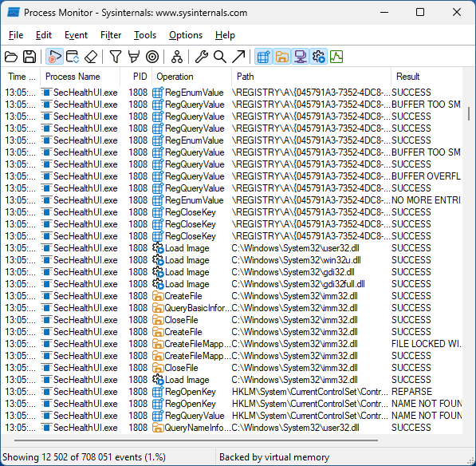
Task: Click the Open log file icon
Action: [x=11, y=57]
